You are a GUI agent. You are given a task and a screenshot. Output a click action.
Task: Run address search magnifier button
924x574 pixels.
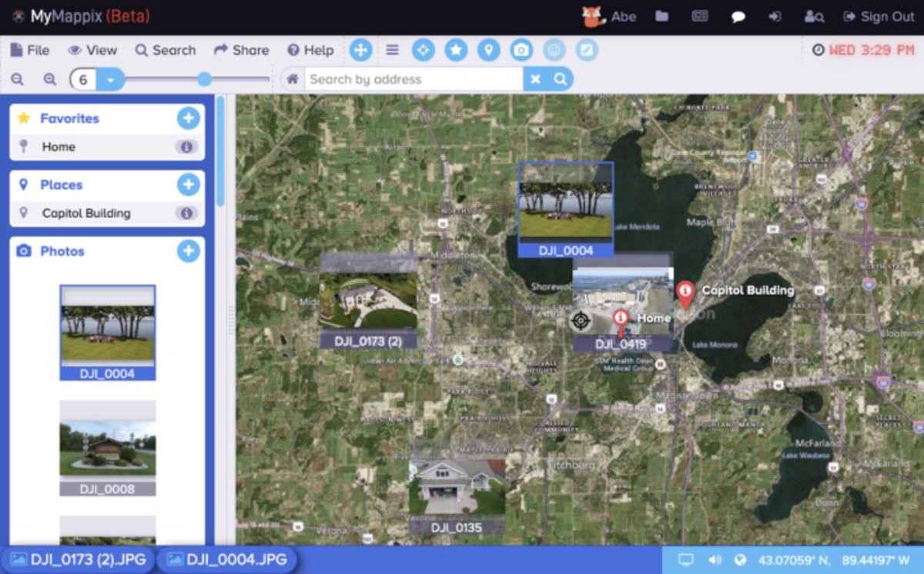561,79
